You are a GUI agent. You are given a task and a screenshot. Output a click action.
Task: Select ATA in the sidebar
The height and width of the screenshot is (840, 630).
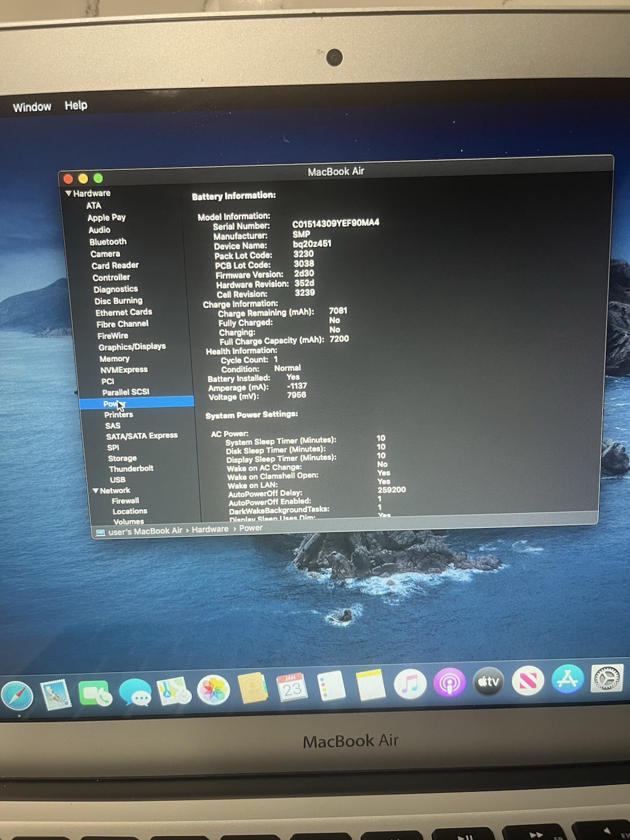[94, 206]
